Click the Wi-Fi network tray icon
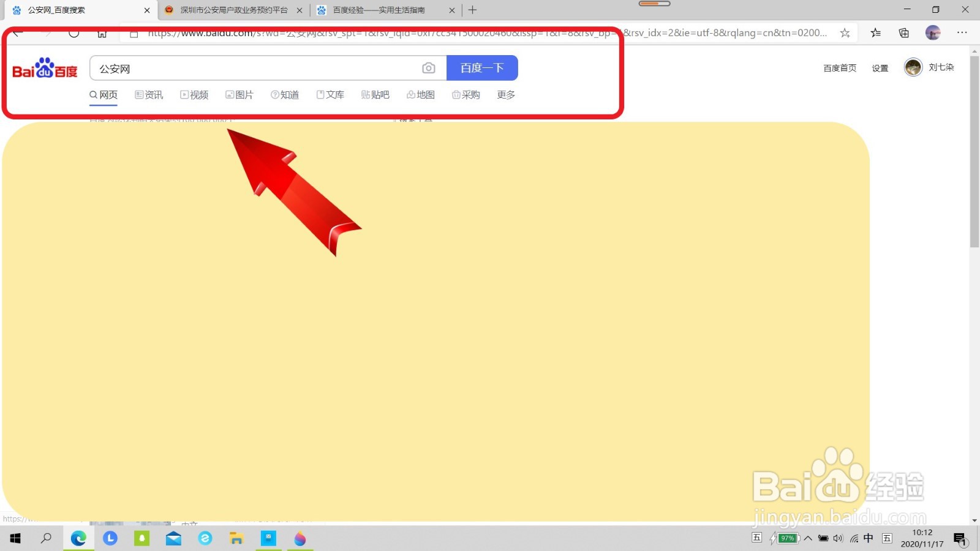Image resolution: width=980 pixels, height=551 pixels. pyautogui.click(x=854, y=539)
